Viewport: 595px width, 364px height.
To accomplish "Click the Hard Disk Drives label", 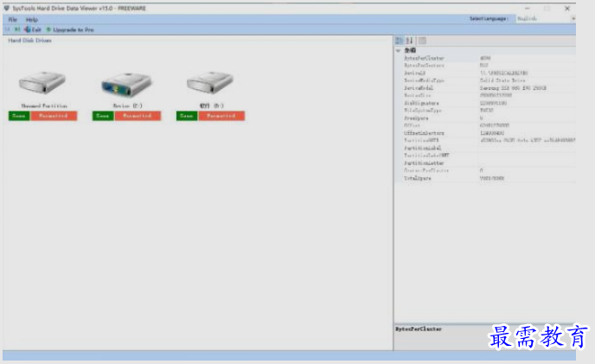I will (x=29, y=41).
